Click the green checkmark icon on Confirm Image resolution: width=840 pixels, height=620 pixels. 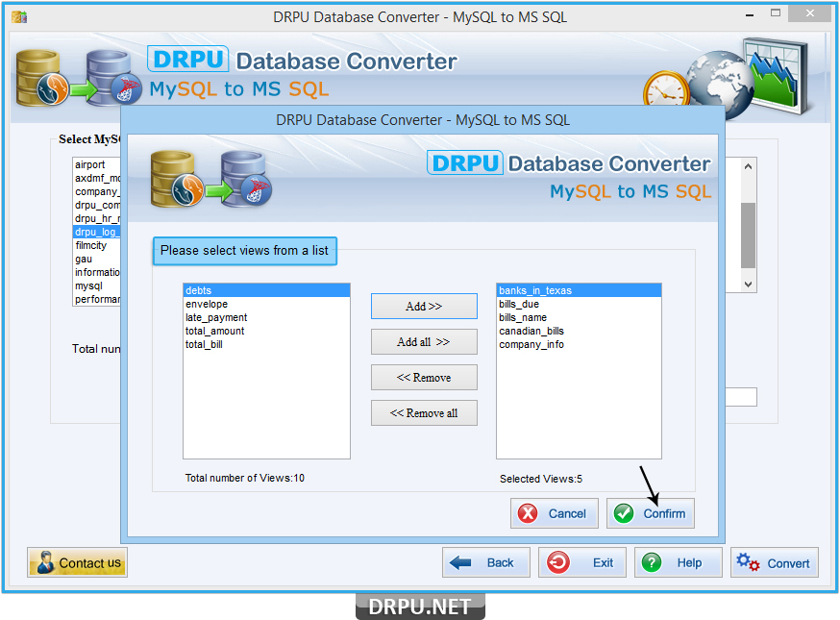click(624, 513)
